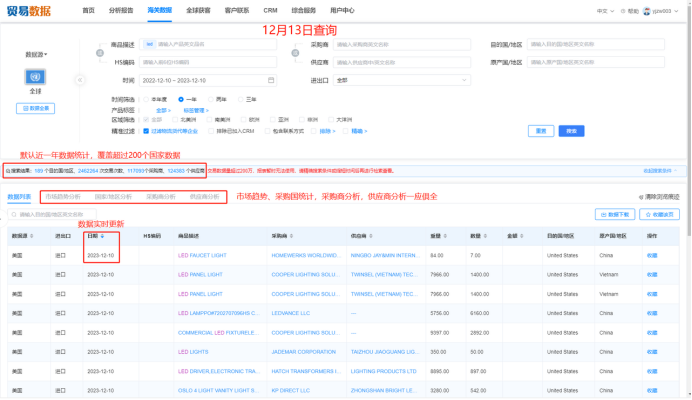Click the 贸易数据 logo
Viewport: 692px width, 400px height.
32,10
